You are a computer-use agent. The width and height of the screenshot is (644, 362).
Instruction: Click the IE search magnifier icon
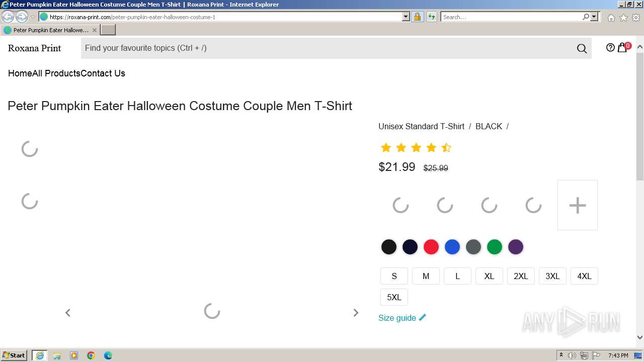586,17
